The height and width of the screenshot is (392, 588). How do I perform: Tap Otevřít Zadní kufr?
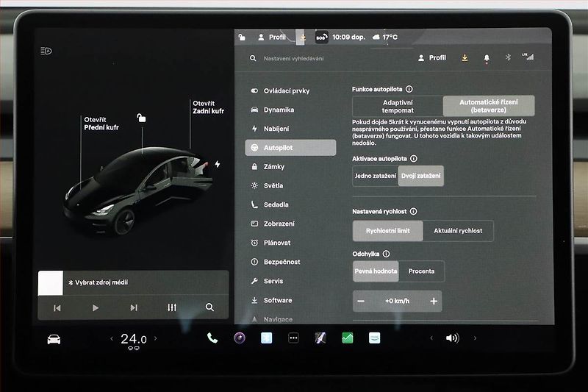[208, 107]
